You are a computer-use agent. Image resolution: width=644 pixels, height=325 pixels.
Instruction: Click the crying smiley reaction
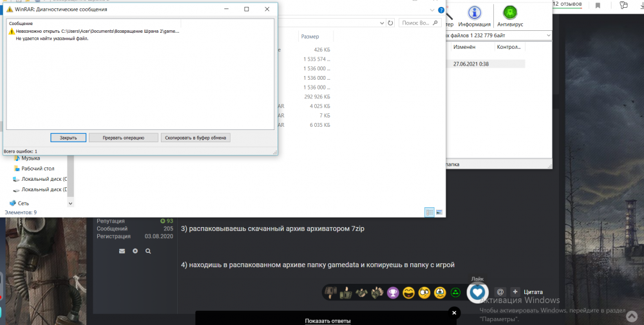pos(440,293)
